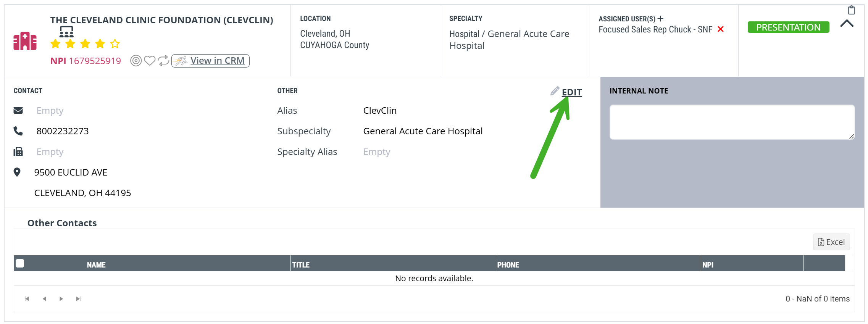Open View in CRM link

(x=210, y=61)
